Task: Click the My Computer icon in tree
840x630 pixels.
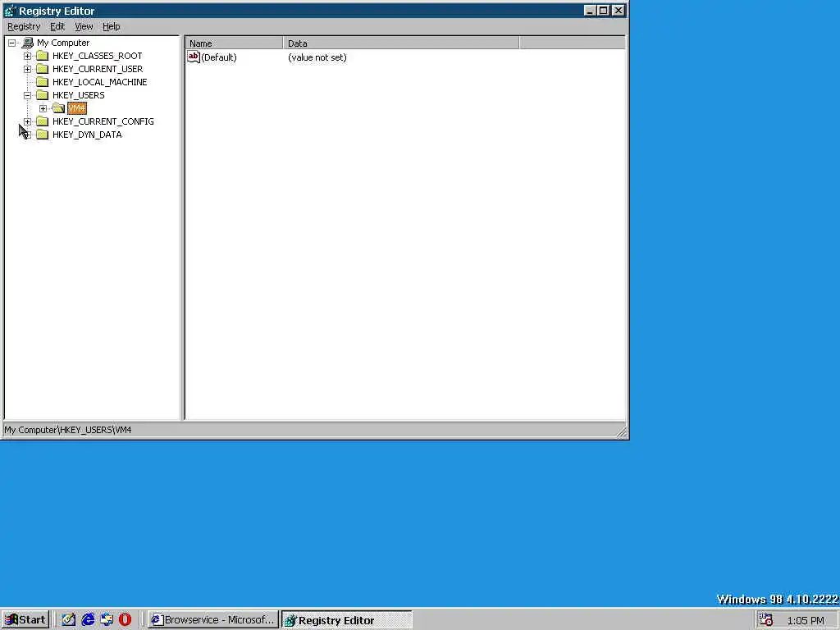Action: point(28,43)
